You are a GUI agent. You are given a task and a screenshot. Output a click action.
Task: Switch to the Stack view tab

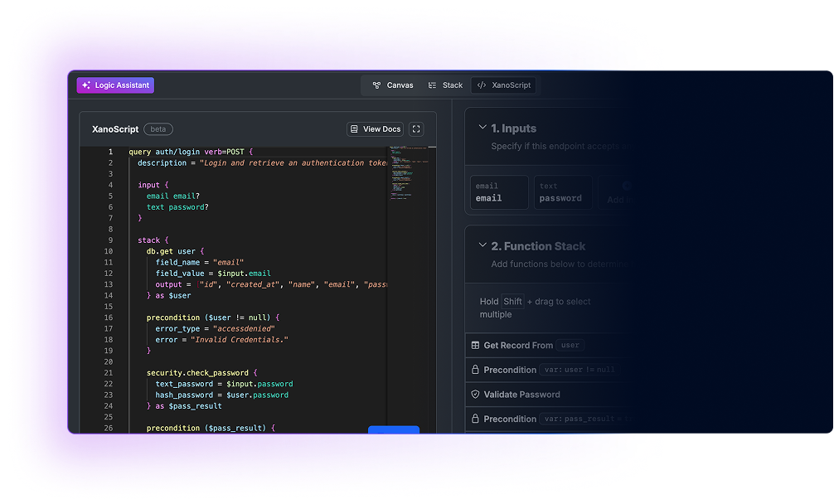(445, 85)
